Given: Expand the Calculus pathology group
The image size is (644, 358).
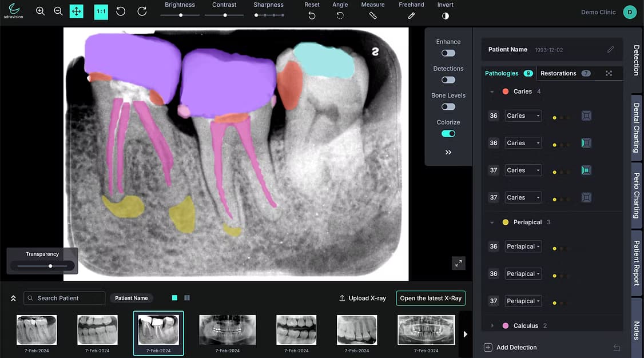Looking at the screenshot, I should pos(492,325).
